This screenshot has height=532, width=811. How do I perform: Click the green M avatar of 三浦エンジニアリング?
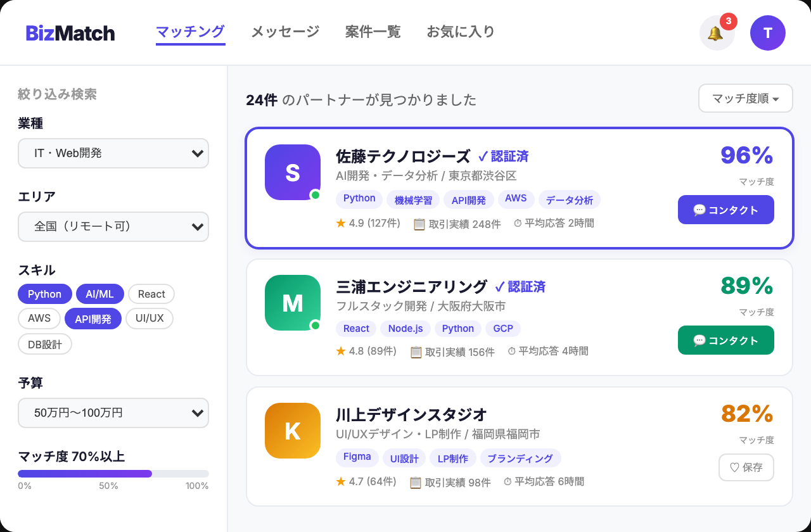point(292,303)
